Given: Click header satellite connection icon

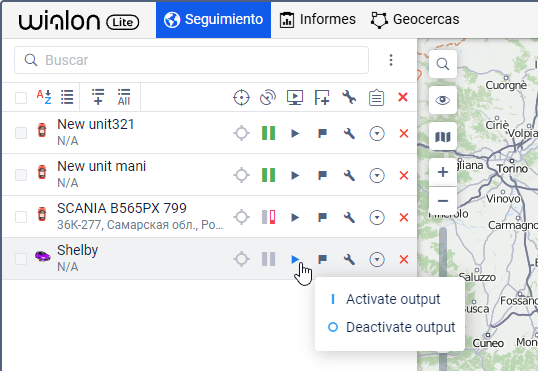Looking at the screenshot, I should pyautogui.click(x=268, y=98).
